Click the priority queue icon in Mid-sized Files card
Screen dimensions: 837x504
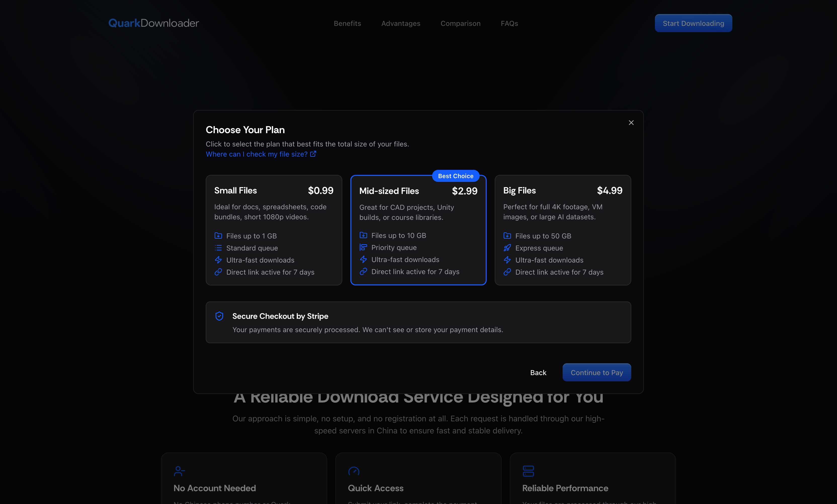[x=363, y=247]
